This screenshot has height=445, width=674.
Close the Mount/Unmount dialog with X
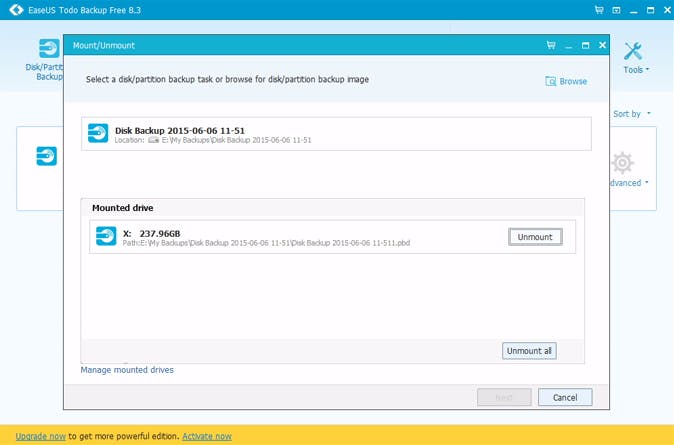coord(602,45)
